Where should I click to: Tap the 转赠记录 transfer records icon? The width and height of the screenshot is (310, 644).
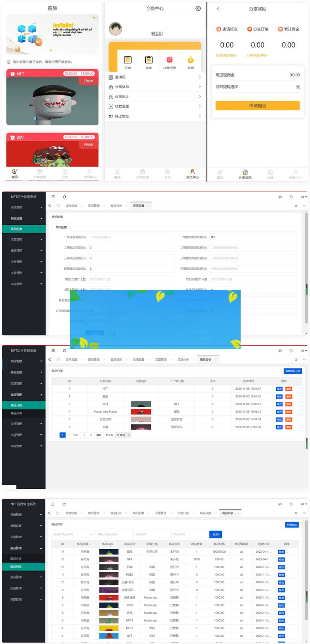point(169,60)
